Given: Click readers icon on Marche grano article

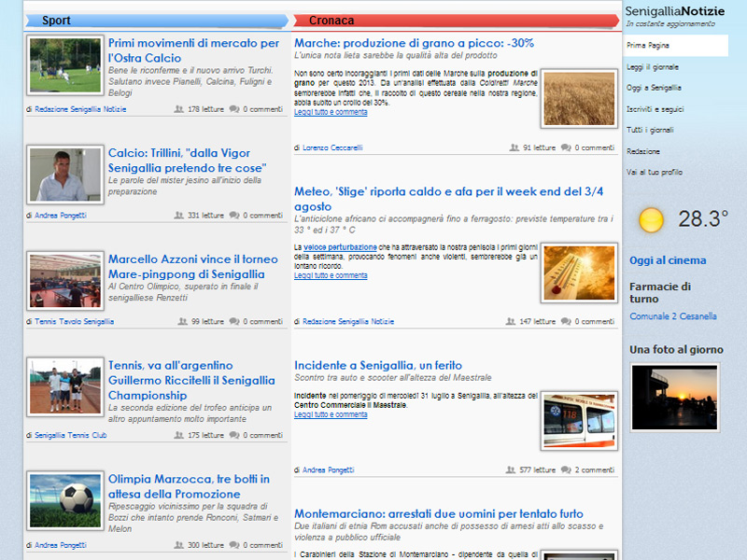Looking at the screenshot, I should [x=514, y=147].
